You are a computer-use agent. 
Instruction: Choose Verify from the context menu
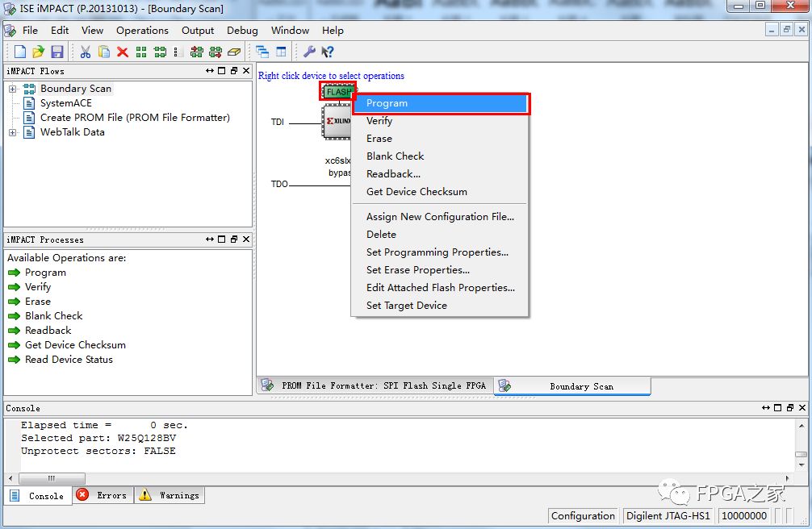click(x=440, y=121)
